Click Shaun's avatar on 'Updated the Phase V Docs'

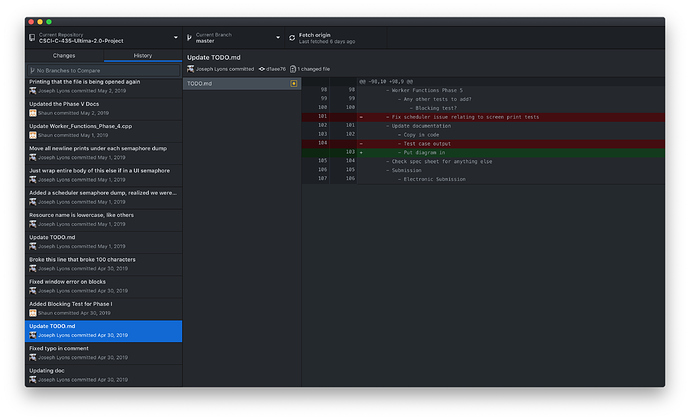[x=33, y=113]
